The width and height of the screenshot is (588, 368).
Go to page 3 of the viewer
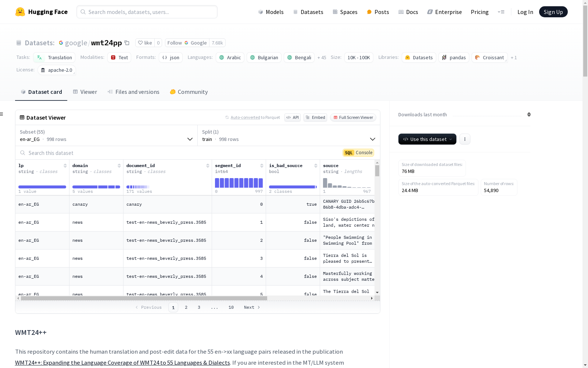(x=199, y=307)
